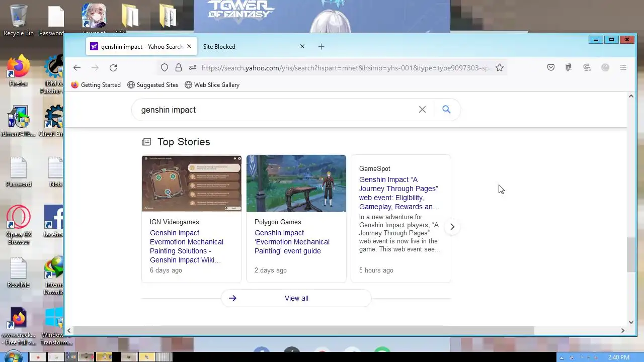Viewport: 644px width, 362px height.
Task: Open the GameSpot Journey Through Pages article
Action: pos(398,193)
